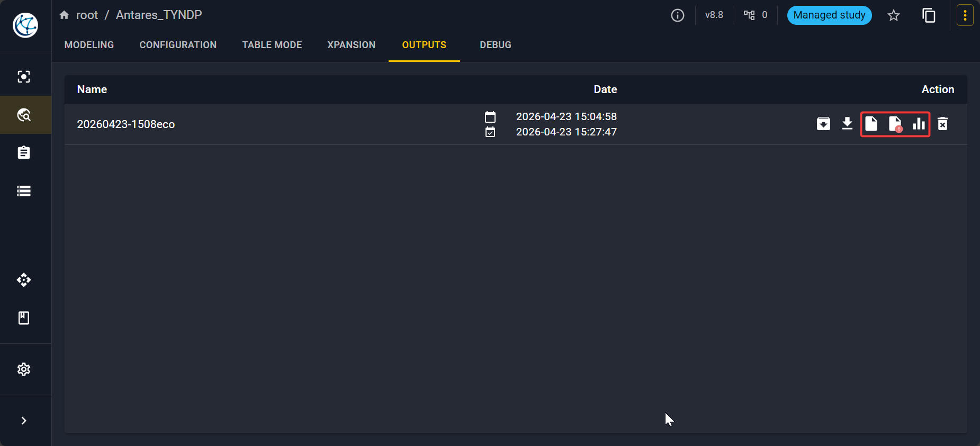
Task: Open the API sidebar icon
Action: click(24, 280)
